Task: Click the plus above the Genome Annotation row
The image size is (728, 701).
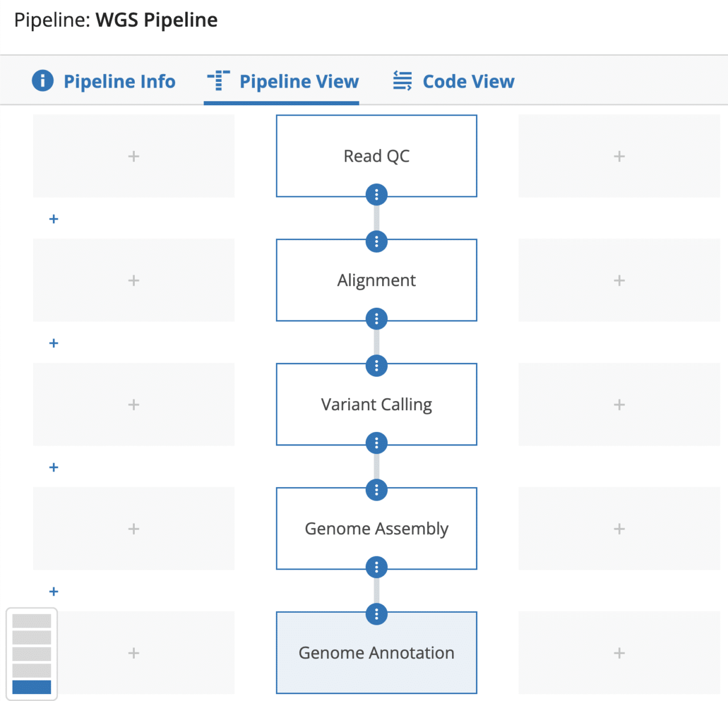Action: (53, 591)
